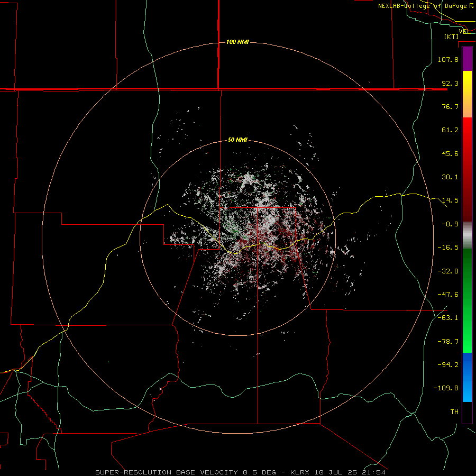Click the -16.5 scale value

click(x=448, y=248)
